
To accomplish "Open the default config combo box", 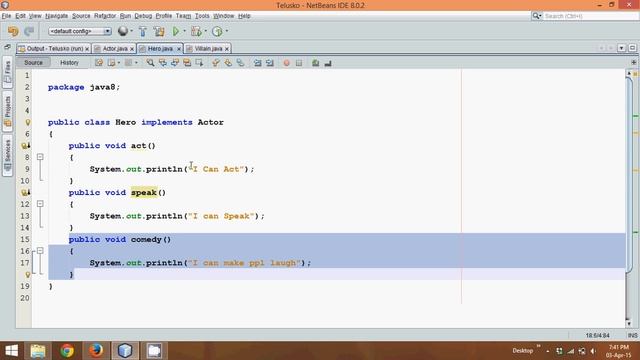I will click(x=80, y=31).
